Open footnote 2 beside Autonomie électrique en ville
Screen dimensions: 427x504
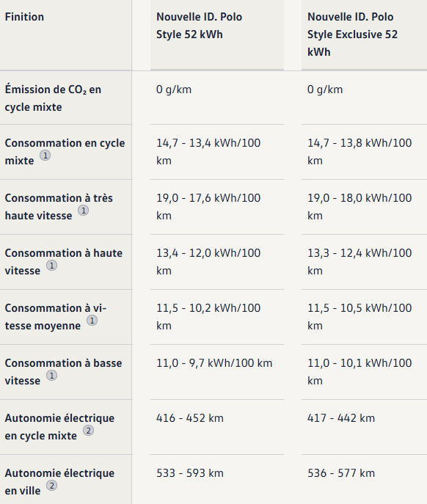click(52, 486)
